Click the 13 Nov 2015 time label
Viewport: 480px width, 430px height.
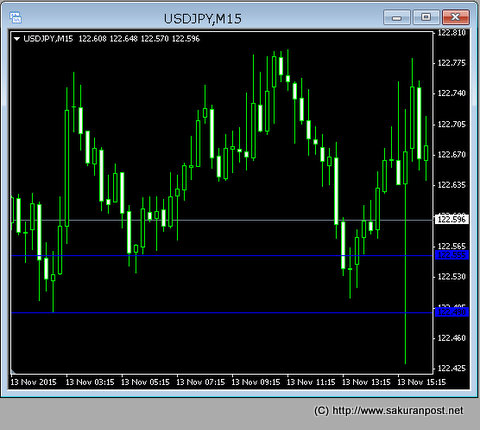[x=33, y=382]
